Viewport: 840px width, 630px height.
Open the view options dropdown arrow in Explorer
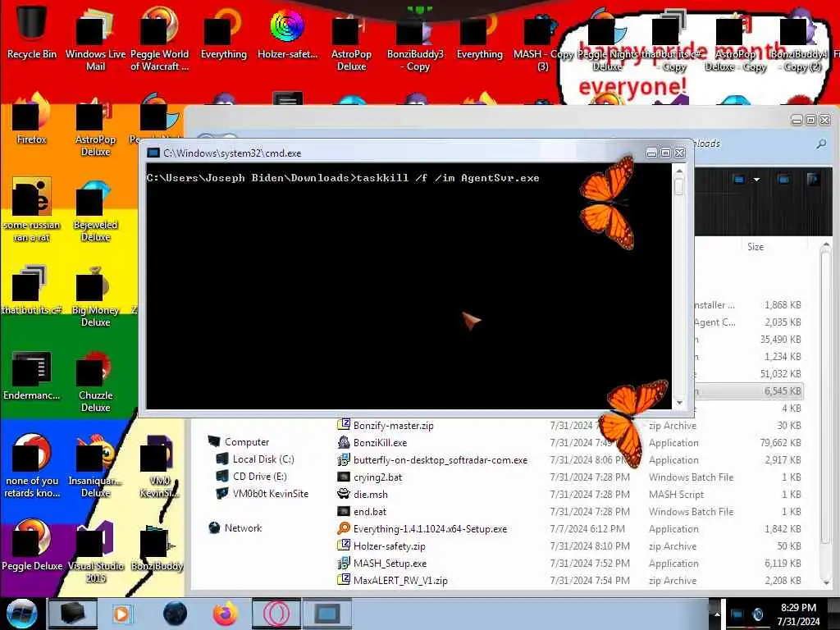click(756, 180)
